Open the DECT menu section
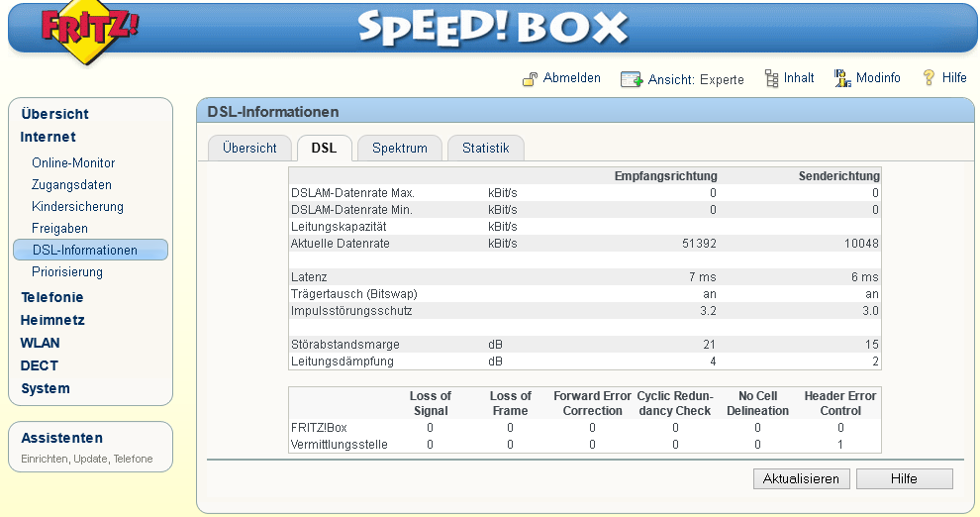 click(x=40, y=365)
